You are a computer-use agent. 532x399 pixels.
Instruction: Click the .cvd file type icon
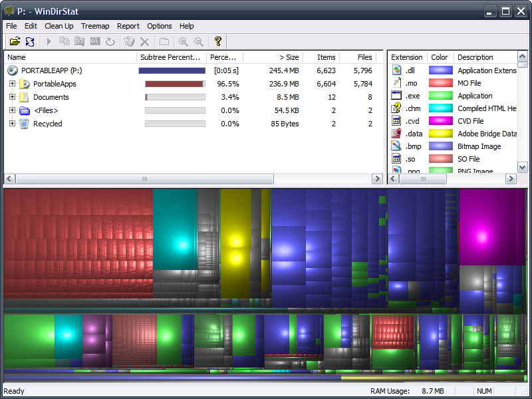[396, 121]
